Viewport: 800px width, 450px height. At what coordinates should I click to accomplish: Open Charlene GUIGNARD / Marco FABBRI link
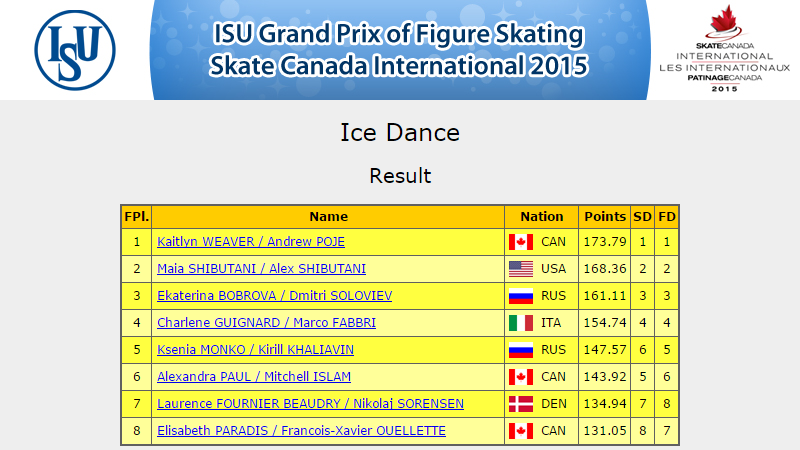266,323
